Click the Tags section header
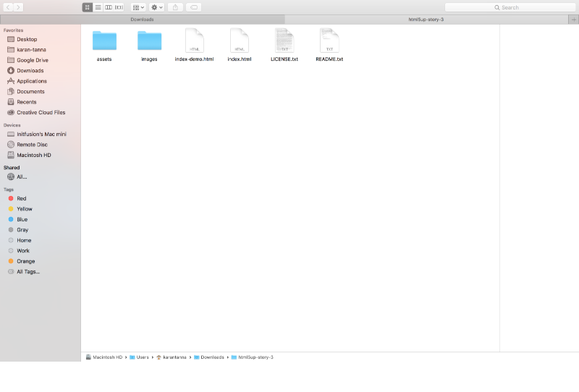This screenshot has width=579, height=392. (x=9, y=189)
